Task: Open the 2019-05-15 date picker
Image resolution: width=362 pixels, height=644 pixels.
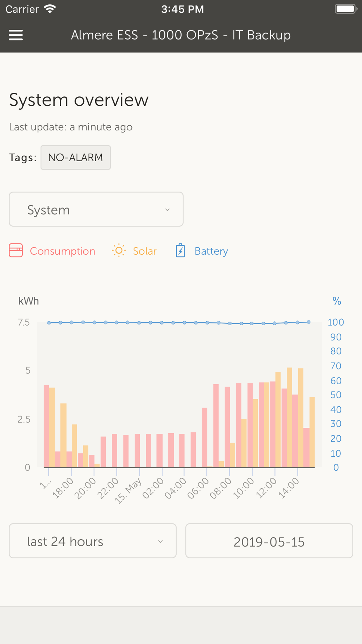Action: (269, 541)
